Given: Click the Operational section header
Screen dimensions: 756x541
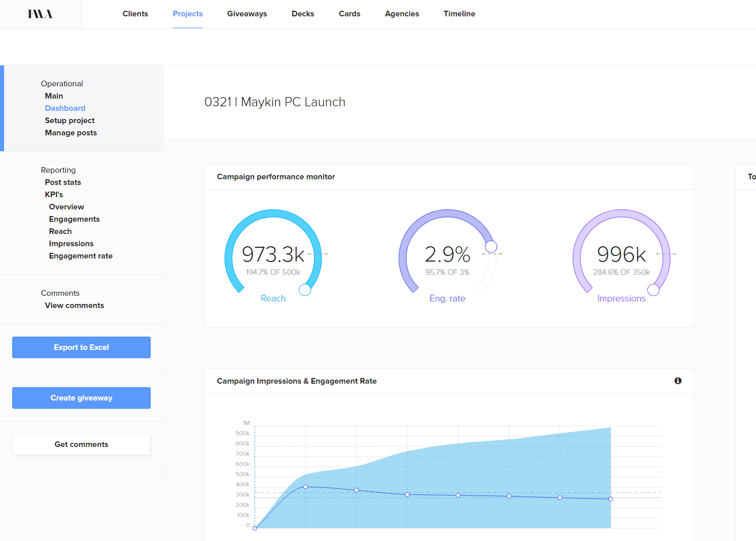Looking at the screenshot, I should tap(62, 84).
